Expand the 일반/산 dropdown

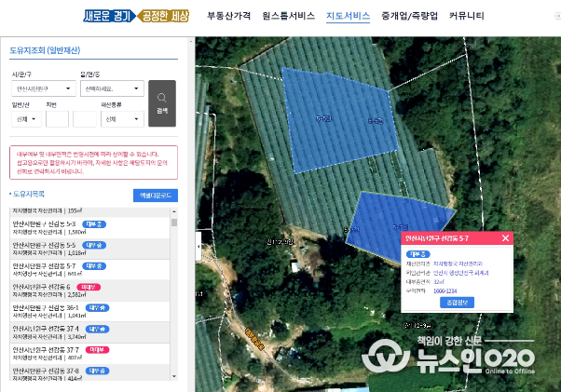(26, 119)
